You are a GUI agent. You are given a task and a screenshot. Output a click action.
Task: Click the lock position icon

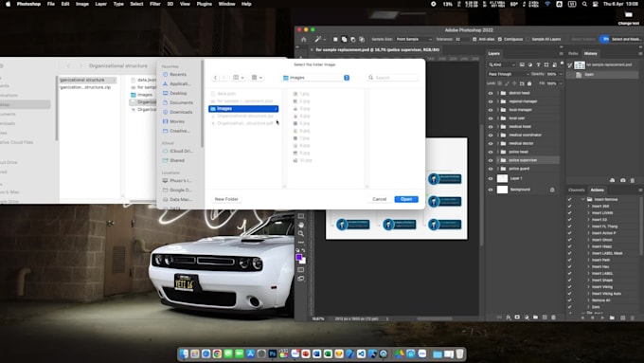tap(514, 83)
